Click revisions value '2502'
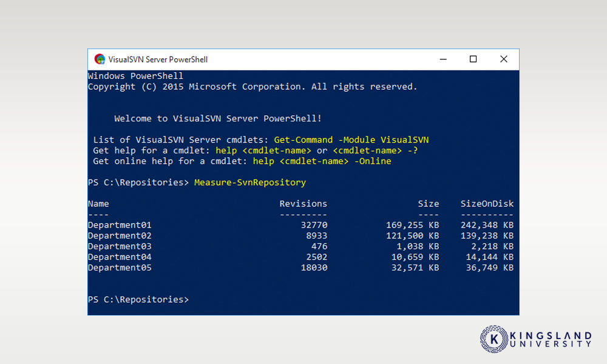 click(317, 257)
